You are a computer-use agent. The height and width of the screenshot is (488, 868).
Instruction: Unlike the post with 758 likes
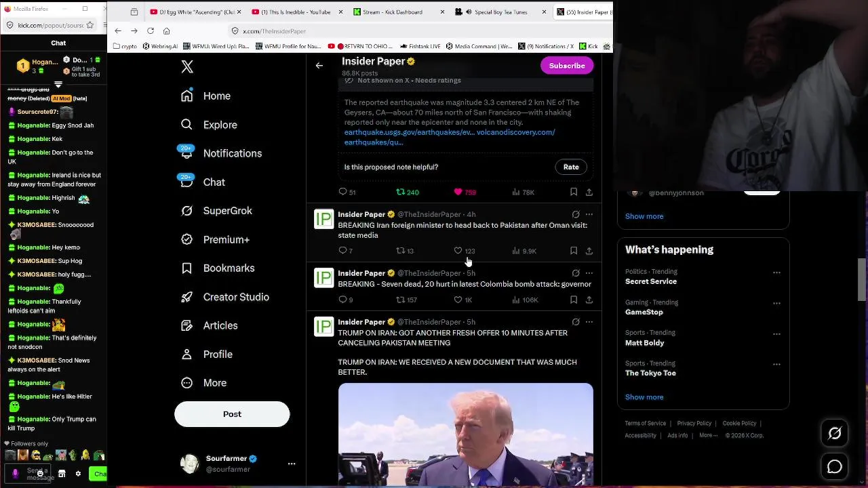(465, 192)
